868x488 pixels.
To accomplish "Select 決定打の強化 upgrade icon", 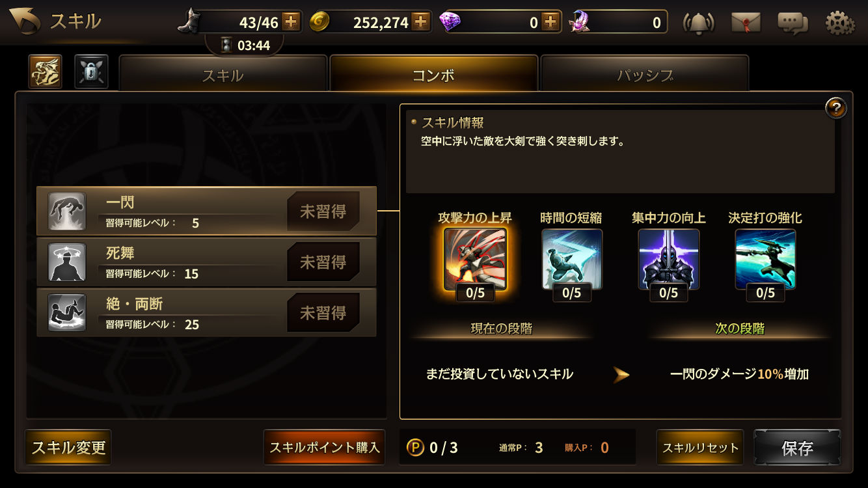I will [766, 260].
